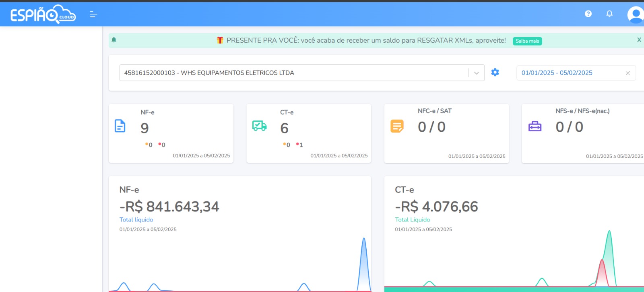This screenshot has height=292, width=644.
Task: Click the gift icon in banner
Action: click(220, 40)
